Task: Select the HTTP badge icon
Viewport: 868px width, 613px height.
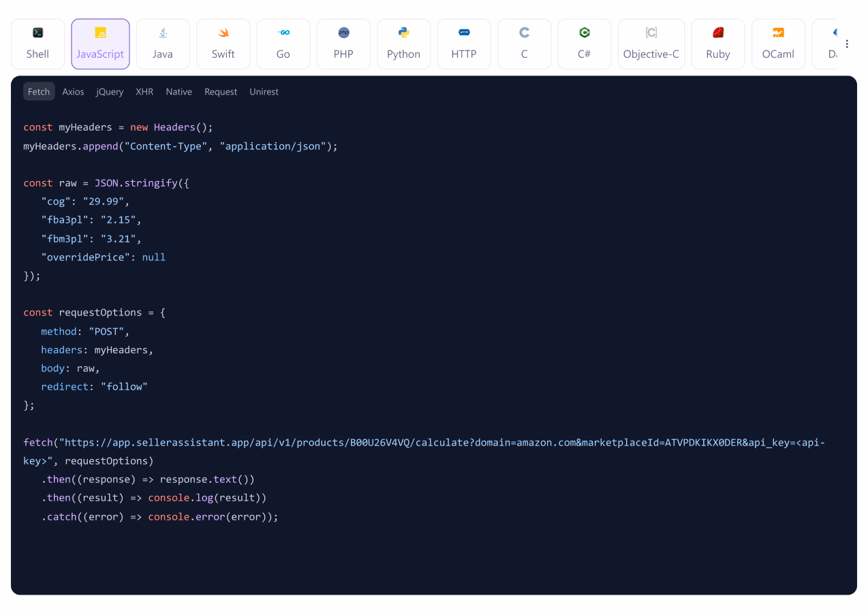Action: coord(464,33)
